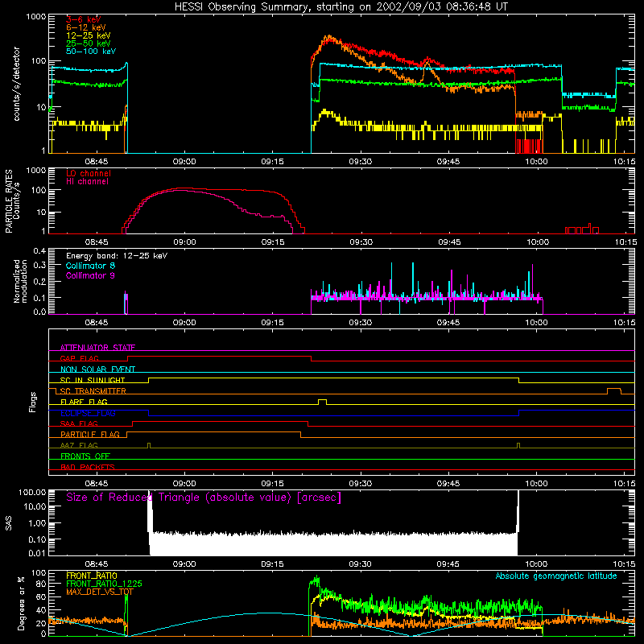Click the Absolute geomagnetic latitude label
The height and width of the screenshot is (644, 644).
click(x=556, y=576)
